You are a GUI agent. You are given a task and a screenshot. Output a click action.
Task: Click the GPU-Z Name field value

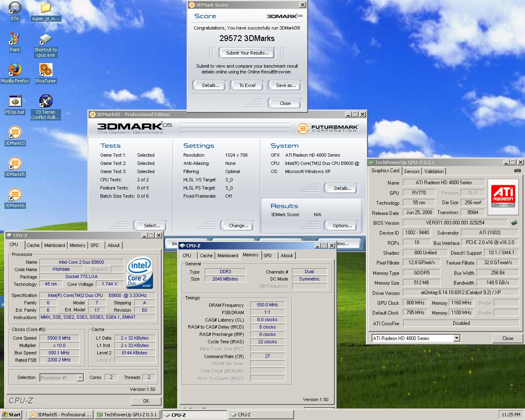click(x=444, y=183)
